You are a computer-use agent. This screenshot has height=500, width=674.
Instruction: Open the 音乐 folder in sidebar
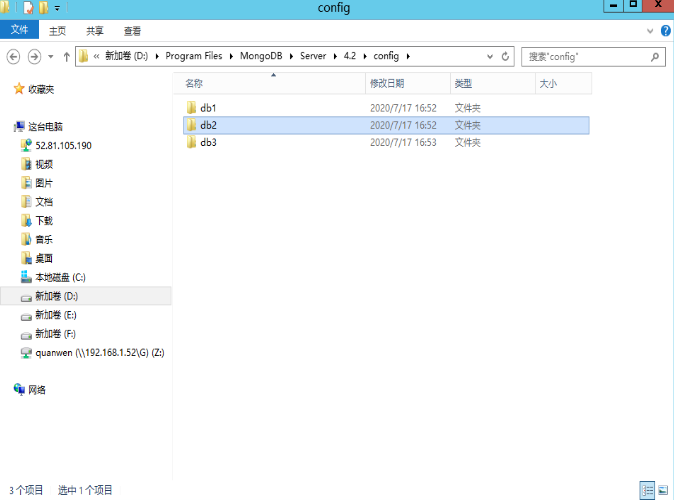tap(37, 239)
